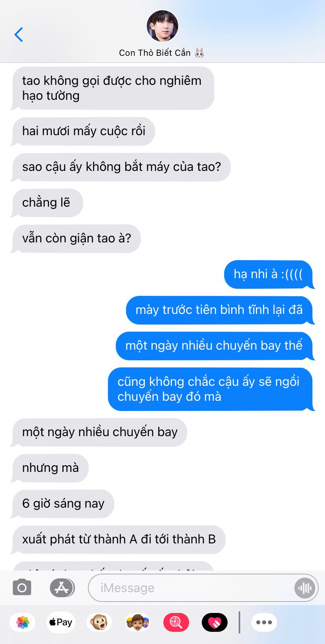Expand more apps with the three-dots button
This screenshot has width=325, height=644.
pyautogui.click(x=264, y=622)
